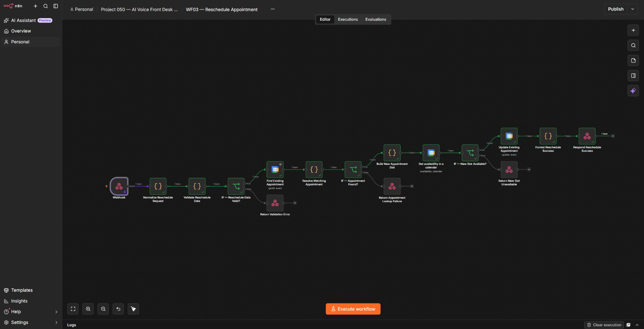The height and width of the screenshot is (329, 644).
Task: Open the Find Existing Appointment calendar node
Action: (275, 170)
